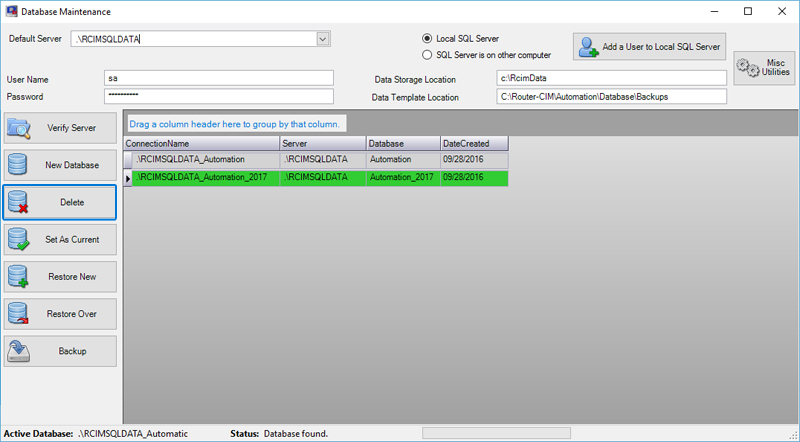Select the Local SQL Server radio button
Image resolution: width=800 pixels, height=442 pixels.
[428, 38]
